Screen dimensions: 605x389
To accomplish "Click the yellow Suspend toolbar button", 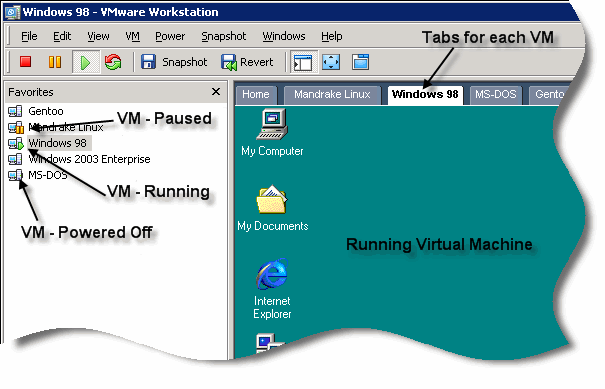I will (x=55, y=62).
